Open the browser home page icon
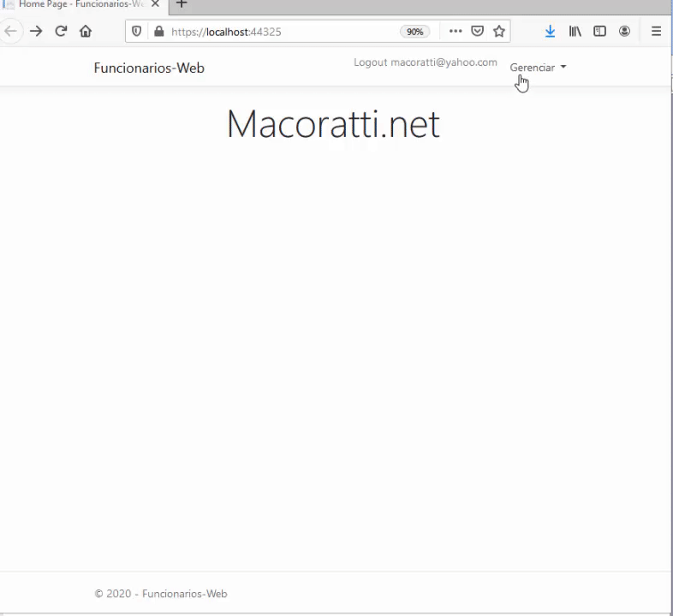673x616 pixels. 86,32
